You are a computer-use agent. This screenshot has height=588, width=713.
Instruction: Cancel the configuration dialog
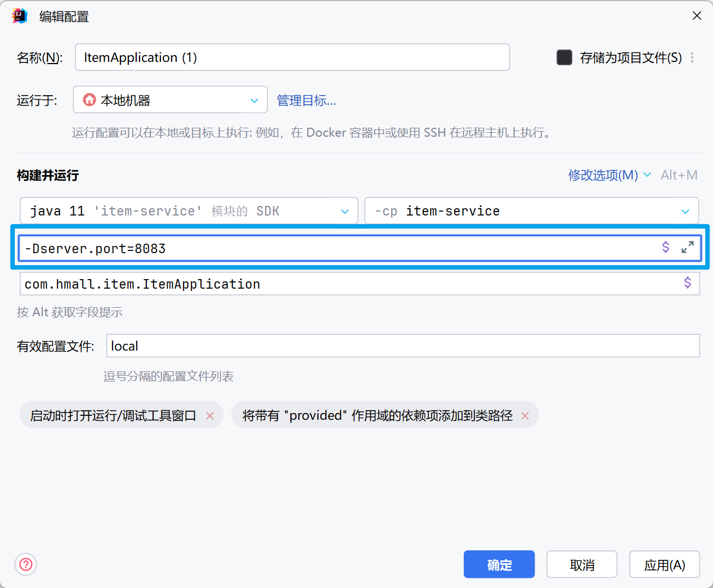(x=581, y=564)
